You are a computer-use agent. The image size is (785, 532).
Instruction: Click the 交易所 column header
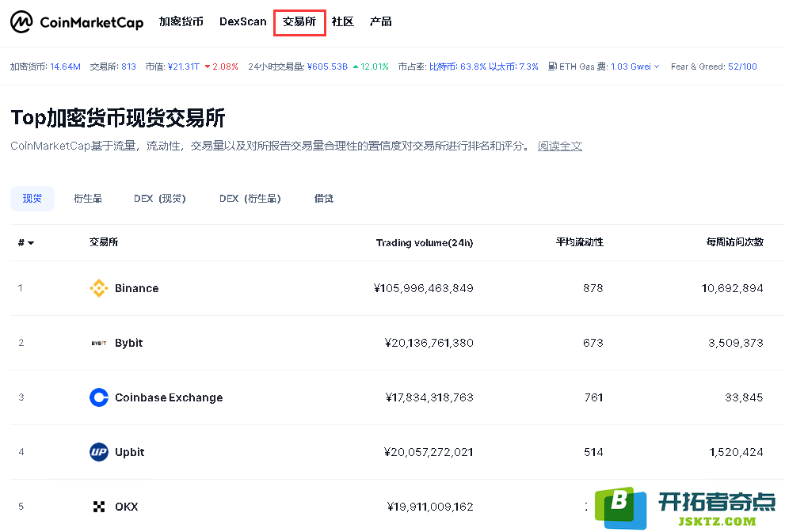[104, 242]
